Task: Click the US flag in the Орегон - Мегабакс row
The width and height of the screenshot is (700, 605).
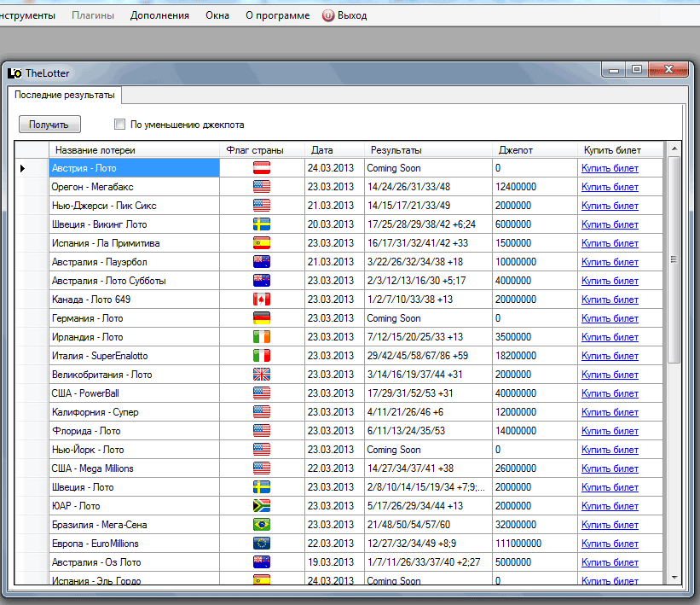Action: tap(262, 187)
